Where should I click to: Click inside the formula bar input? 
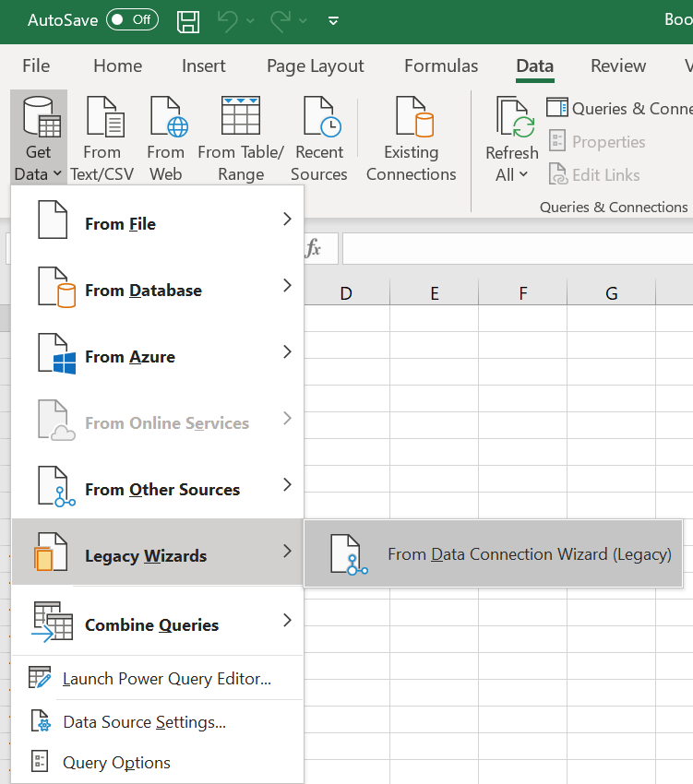pyautogui.click(x=518, y=248)
